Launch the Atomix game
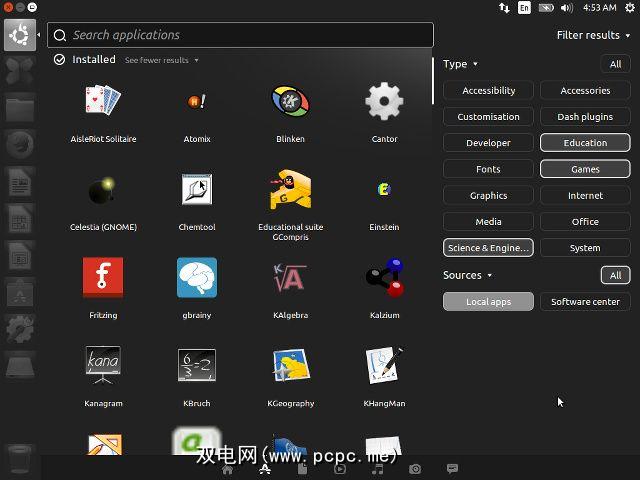This screenshot has height=480, width=640. (x=197, y=111)
